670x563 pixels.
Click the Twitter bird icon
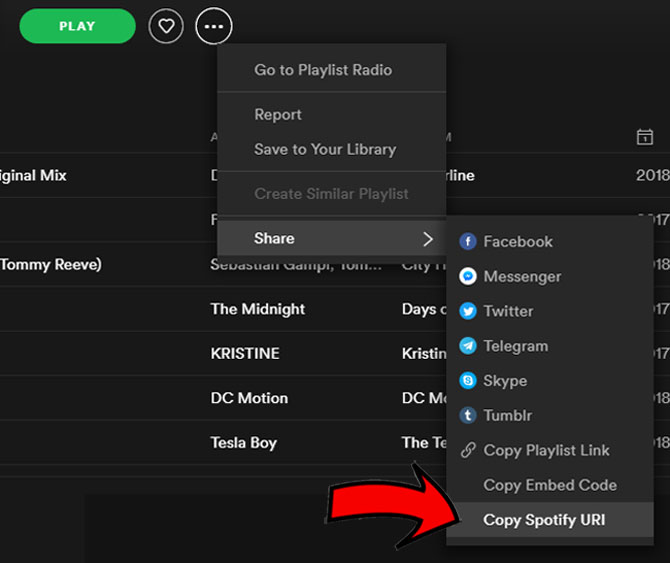468,311
